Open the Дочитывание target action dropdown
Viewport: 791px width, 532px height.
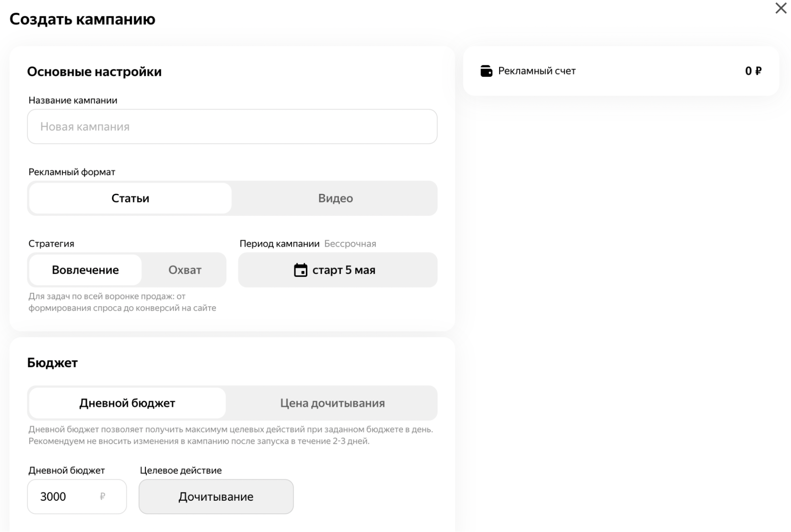(x=216, y=497)
